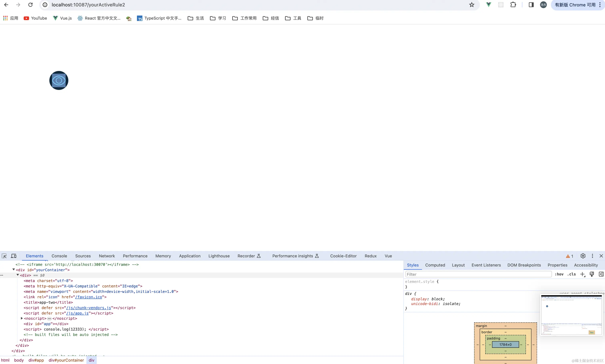Viewport: 605px width, 364px height.
Task: Open the 工作常用 bookmark folder
Action: tap(244, 18)
